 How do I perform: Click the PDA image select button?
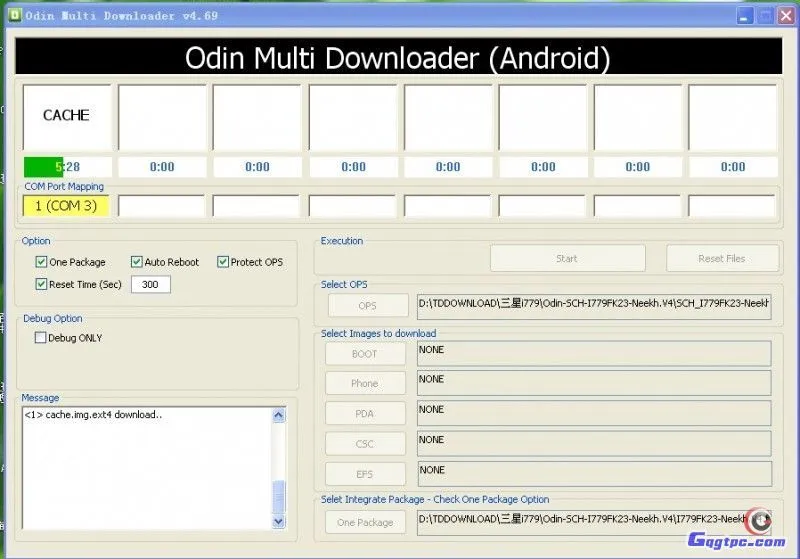click(x=365, y=413)
